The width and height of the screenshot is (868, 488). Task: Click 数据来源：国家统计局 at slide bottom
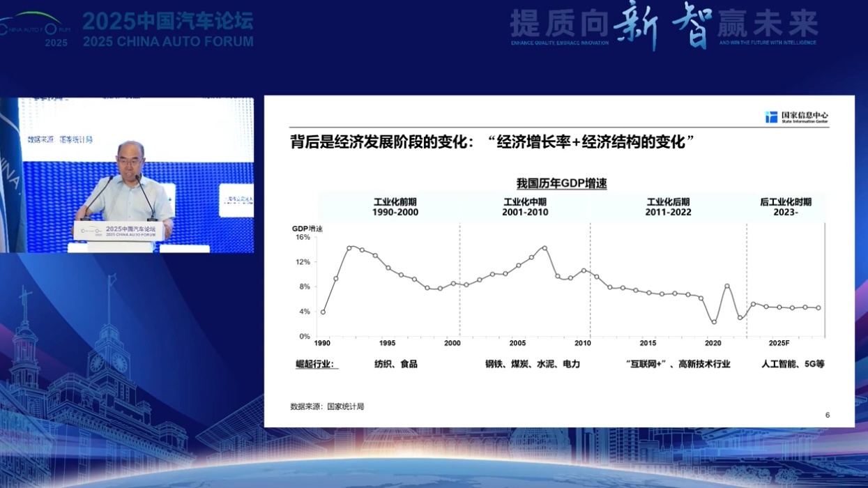pyautogui.click(x=327, y=406)
